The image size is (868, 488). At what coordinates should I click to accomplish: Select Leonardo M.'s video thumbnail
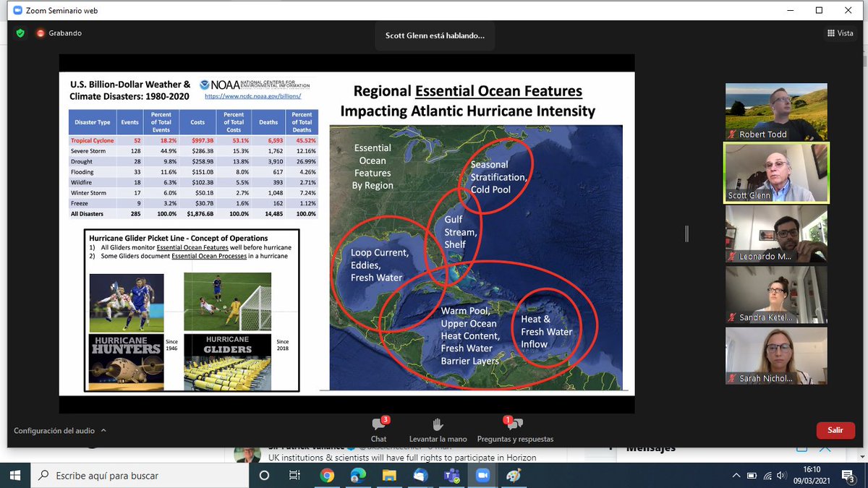coord(776,234)
